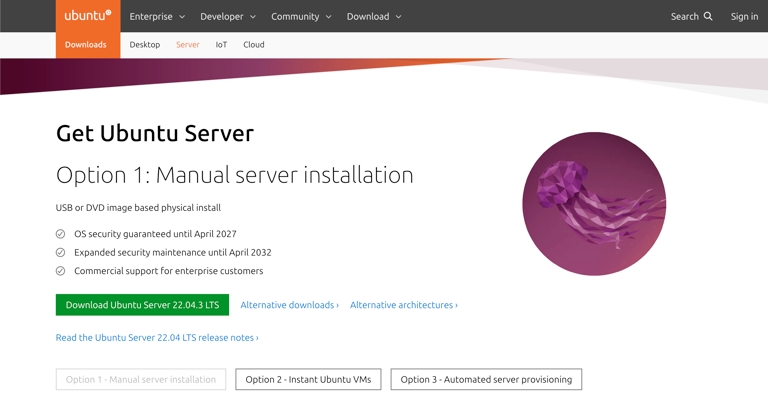Click checkmark icon beside OS security guarantee

60,234
